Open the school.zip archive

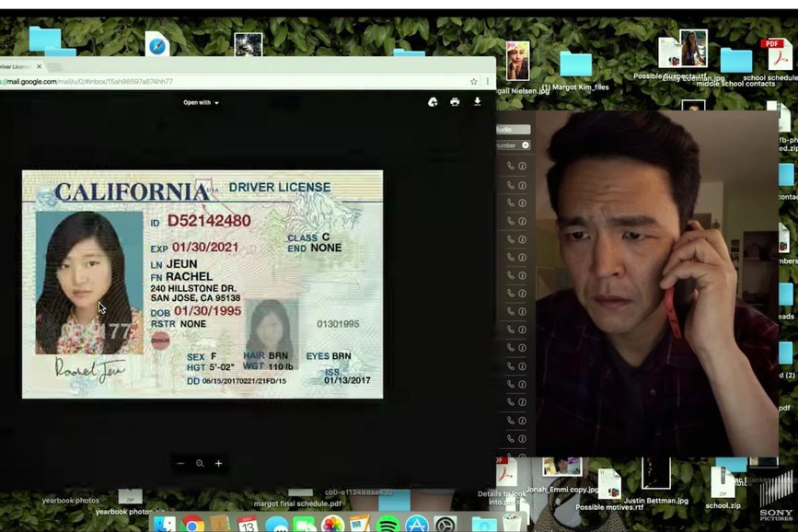(723, 482)
